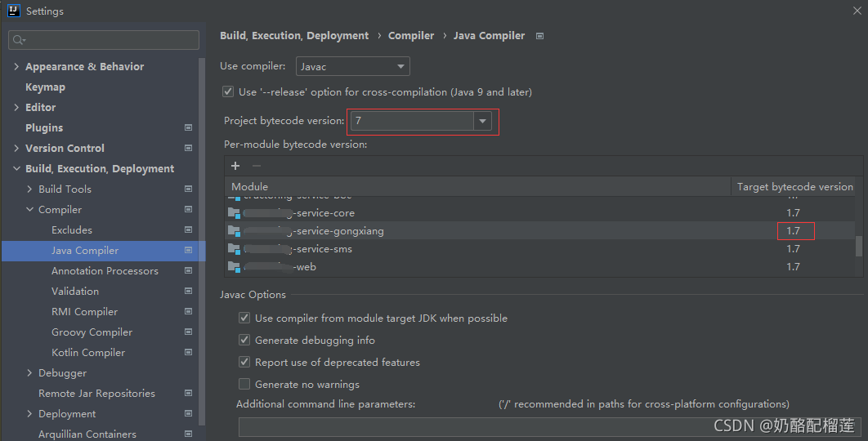Add a module with the plus button
This screenshot has height=441, width=868.
(x=235, y=166)
